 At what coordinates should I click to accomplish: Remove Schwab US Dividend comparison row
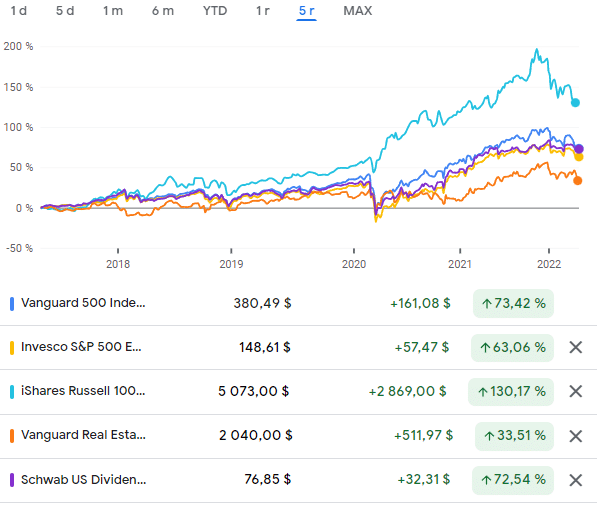point(575,480)
